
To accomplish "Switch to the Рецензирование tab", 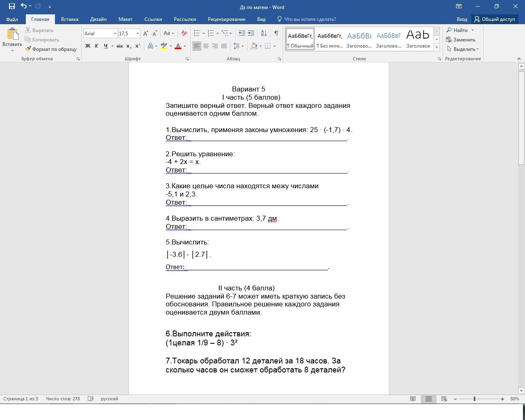I will point(226,19).
